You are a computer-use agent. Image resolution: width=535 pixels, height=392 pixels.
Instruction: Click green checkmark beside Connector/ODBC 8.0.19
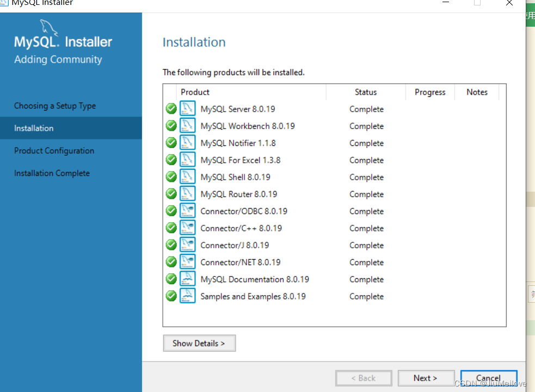[171, 211]
